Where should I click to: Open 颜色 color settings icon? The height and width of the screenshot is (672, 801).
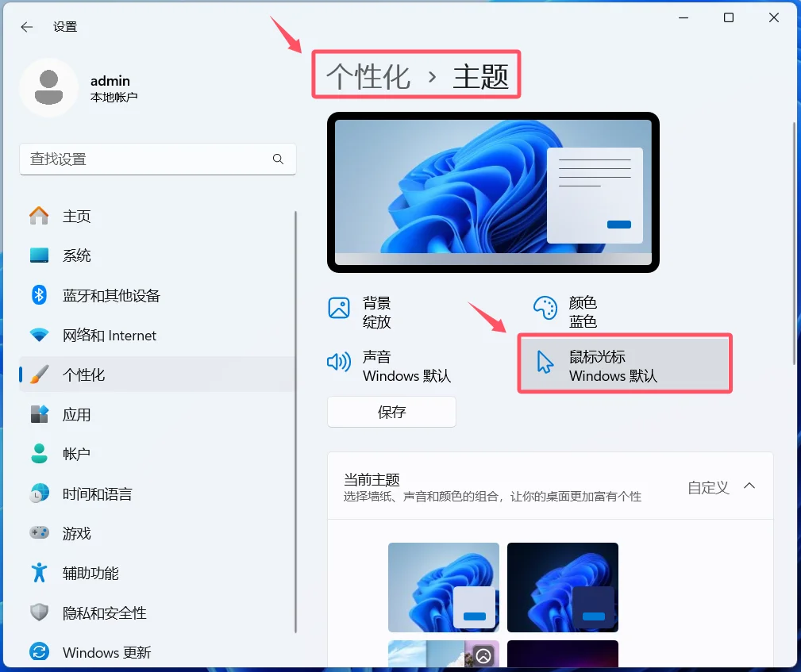(545, 308)
